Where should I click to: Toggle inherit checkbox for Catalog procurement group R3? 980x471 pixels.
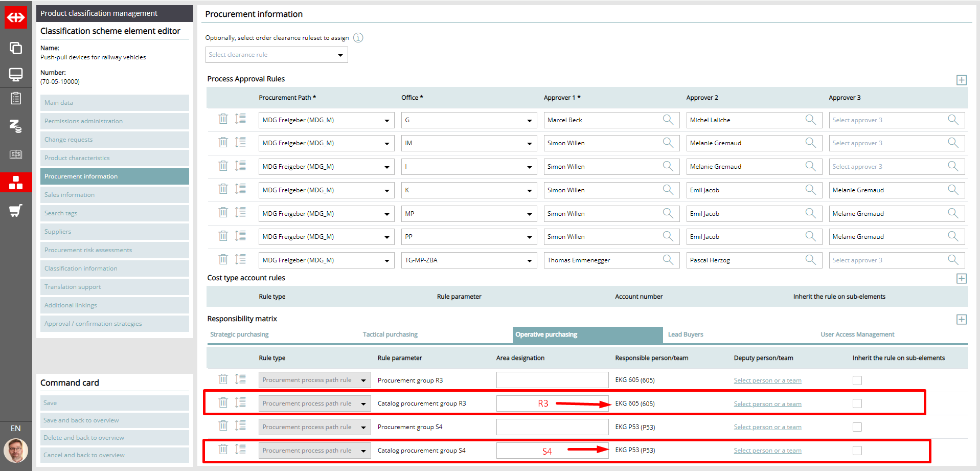click(x=857, y=403)
